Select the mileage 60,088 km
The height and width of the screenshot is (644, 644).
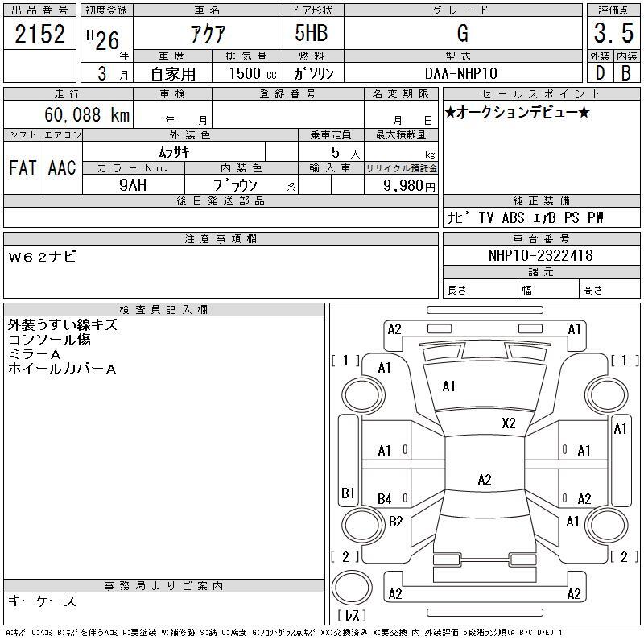click(87, 114)
